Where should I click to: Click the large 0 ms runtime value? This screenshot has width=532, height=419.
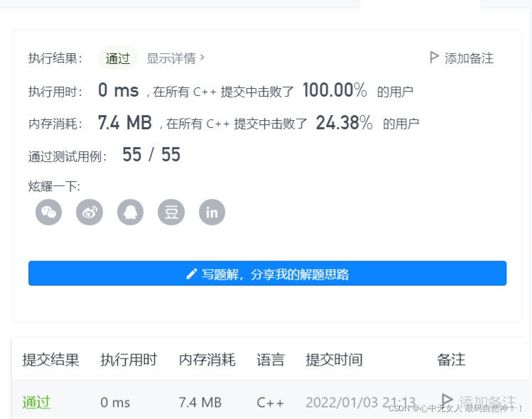119,90
